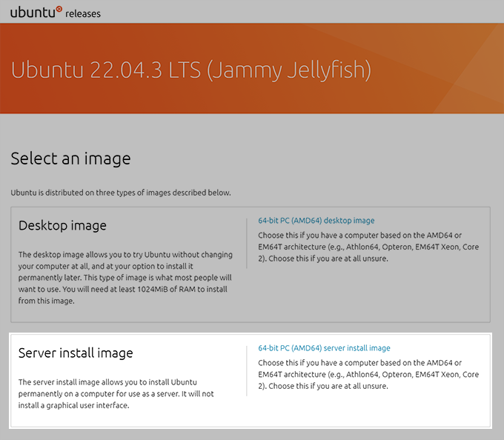Click the ubuntu wordmark in the header

[31, 12]
